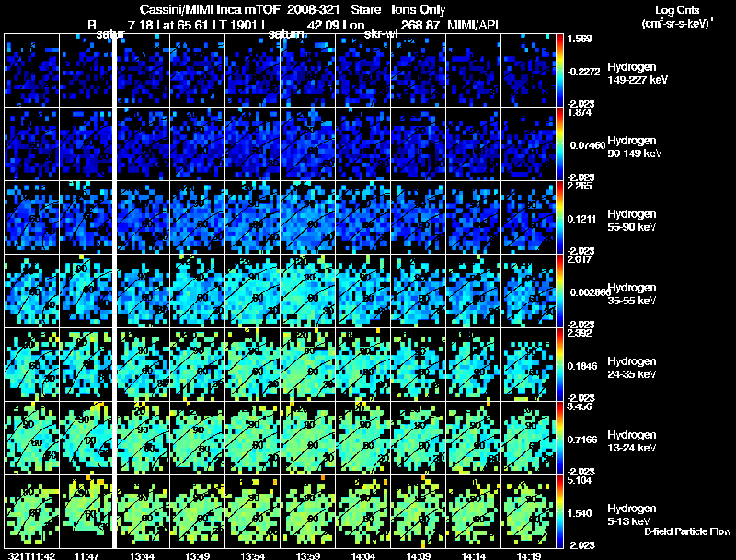Click the 14:19 time label
This screenshot has width=736, height=560.
pyautogui.click(x=529, y=555)
